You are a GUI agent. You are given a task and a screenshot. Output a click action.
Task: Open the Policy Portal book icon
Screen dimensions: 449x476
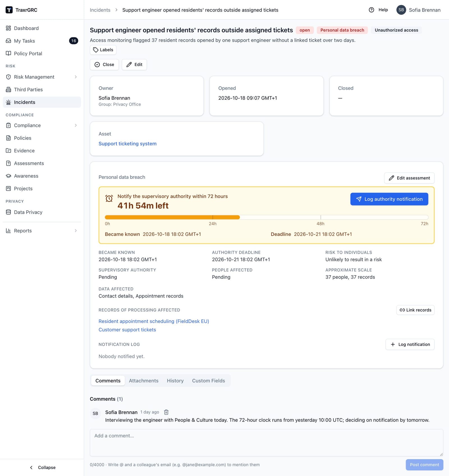pos(8,53)
